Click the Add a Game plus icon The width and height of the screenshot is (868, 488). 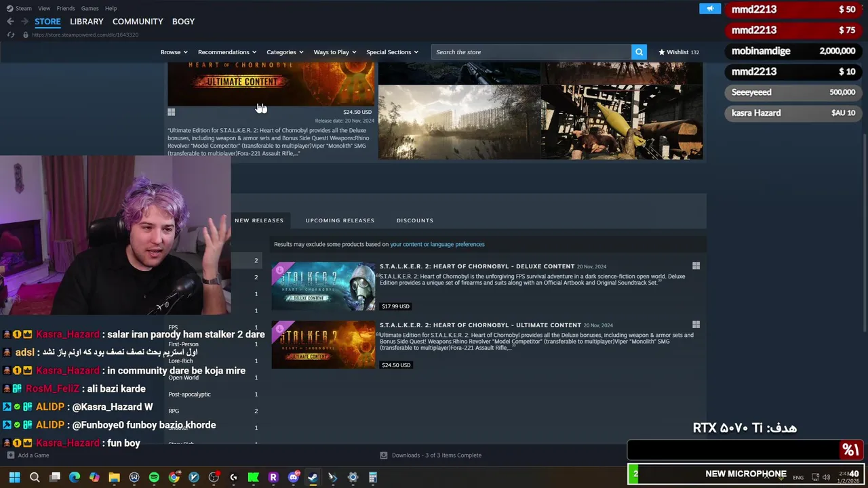coord(11,455)
